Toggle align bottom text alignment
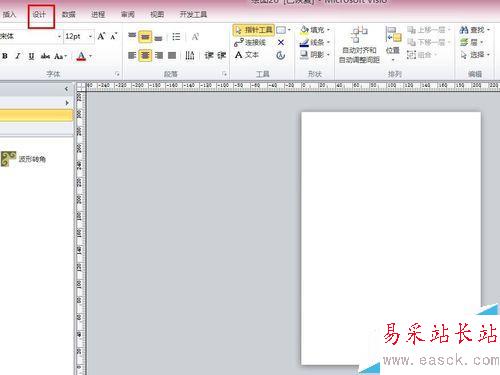The image size is (500, 375). pos(158,37)
